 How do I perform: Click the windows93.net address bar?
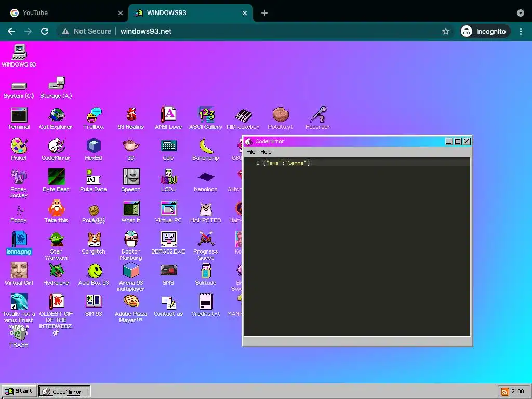click(x=255, y=31)
